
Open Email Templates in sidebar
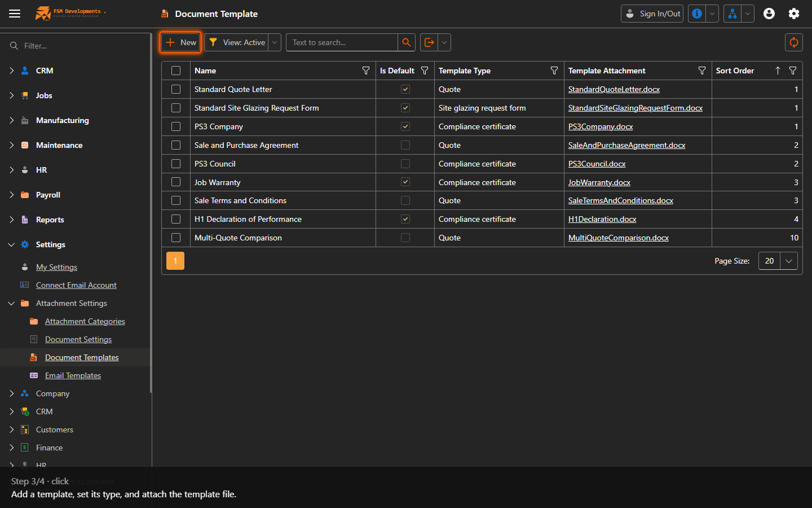pos(73,375)
